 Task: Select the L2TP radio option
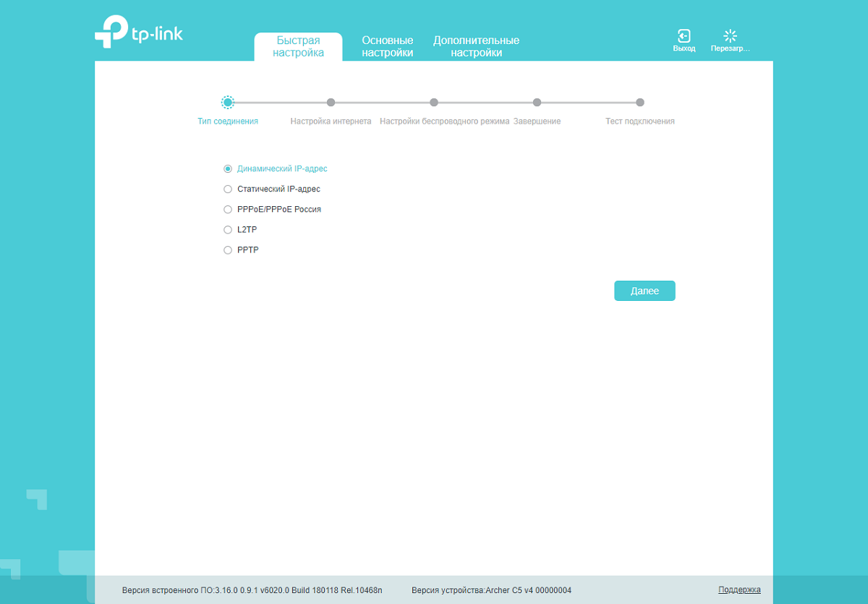(228, 229)
